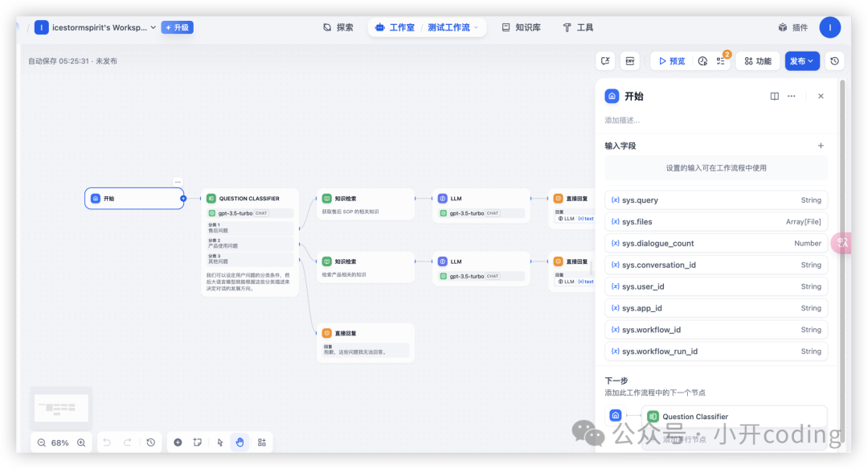Close the 开始 node panel

pyautogui.click(x=821, y=96)
